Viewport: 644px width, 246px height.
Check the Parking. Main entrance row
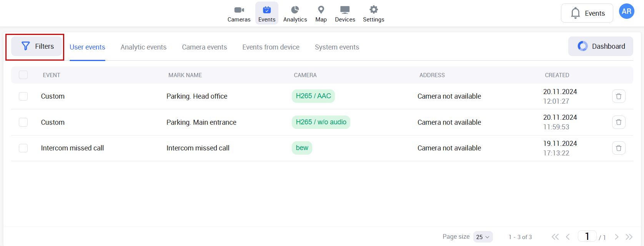(x=23, y=122)
